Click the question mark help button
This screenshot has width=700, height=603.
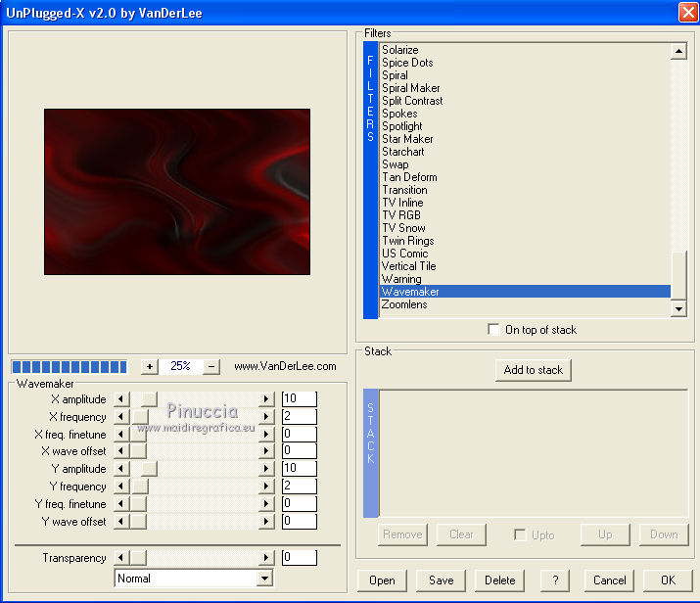pyautogui.click(x=555, y=580)
